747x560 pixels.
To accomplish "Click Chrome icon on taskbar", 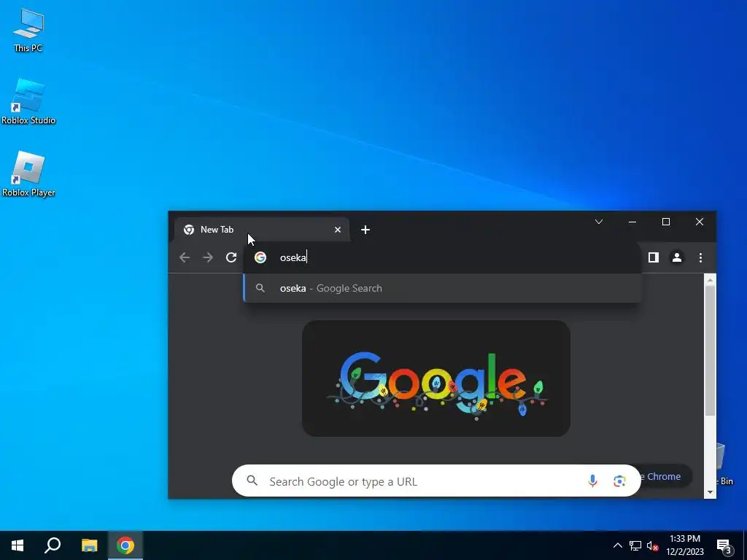I will (x=125, y=545).
